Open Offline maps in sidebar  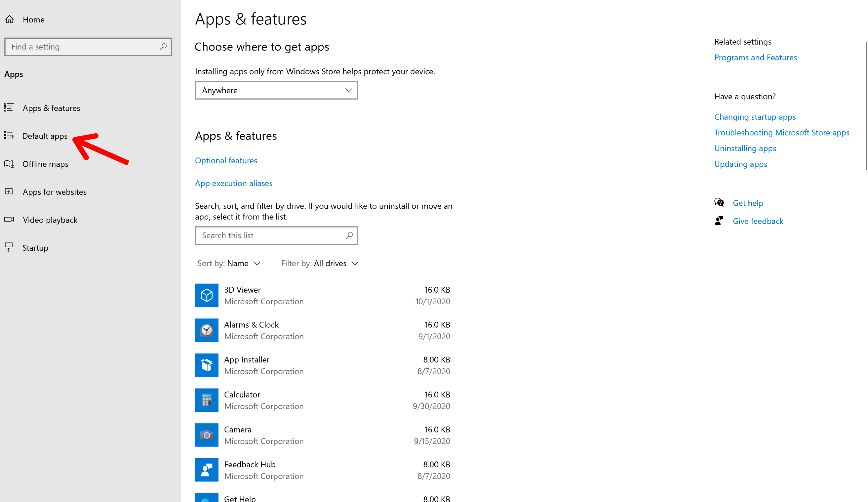tap(45, 164)
